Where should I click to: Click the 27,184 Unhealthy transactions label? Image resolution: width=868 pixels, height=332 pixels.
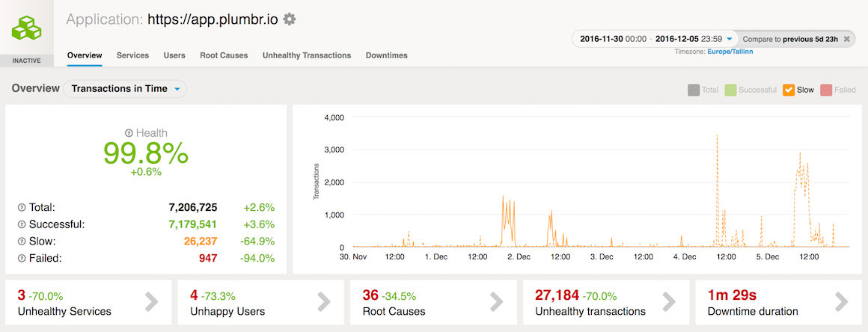pyautogui.click(x=590, y=312)
